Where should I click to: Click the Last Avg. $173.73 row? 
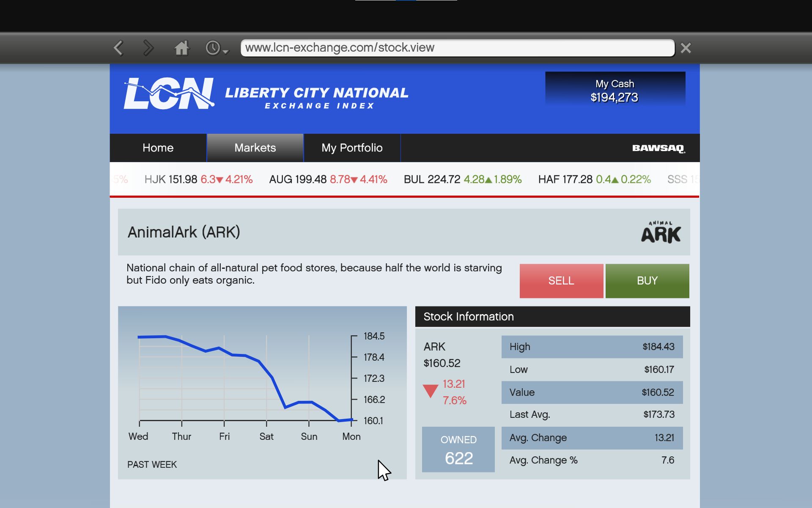[x=592, y=414]
